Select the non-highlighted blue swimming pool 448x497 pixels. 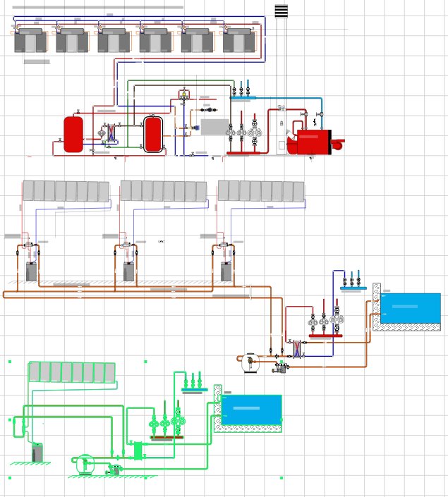pos(410,308)
